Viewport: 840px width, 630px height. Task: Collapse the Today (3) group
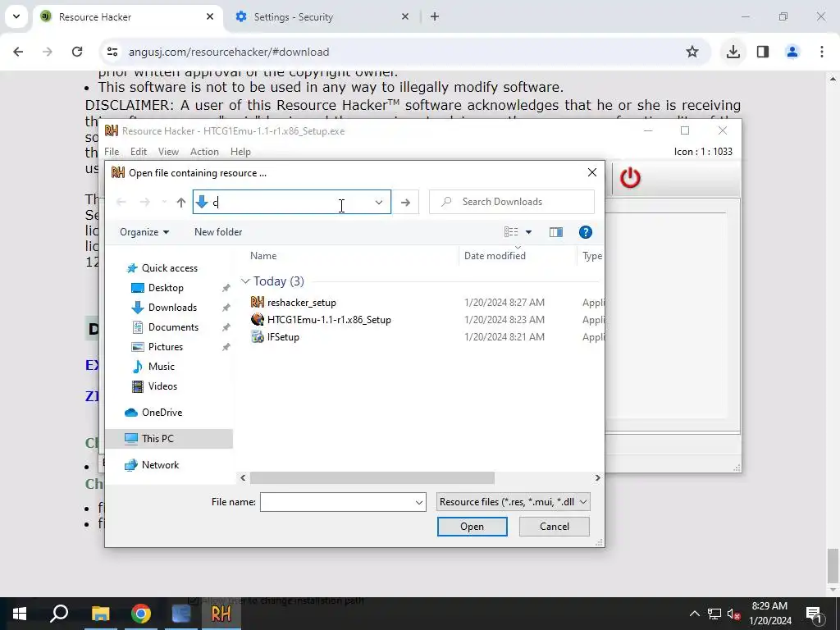click(x=245, y=281)
